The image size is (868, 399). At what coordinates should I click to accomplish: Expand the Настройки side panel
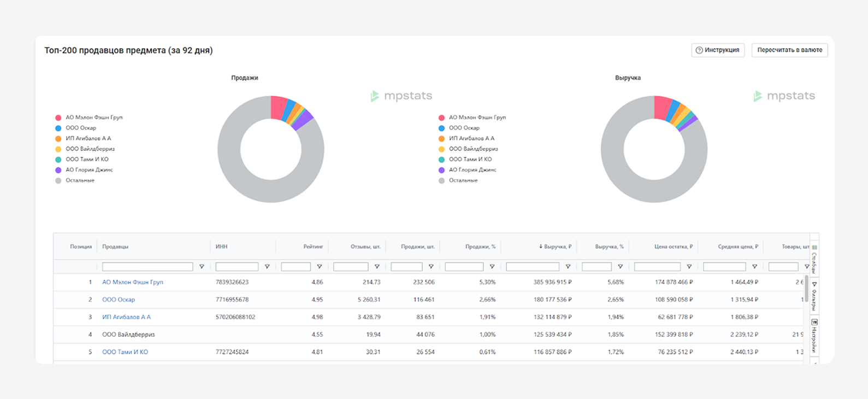[x=814, y=336]
